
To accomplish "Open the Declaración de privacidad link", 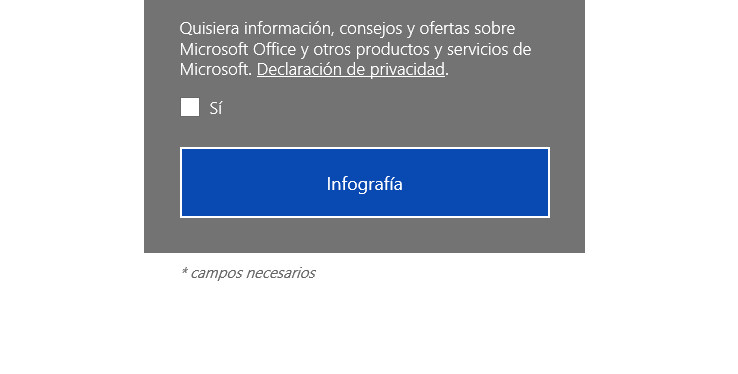I will [351, 69].
